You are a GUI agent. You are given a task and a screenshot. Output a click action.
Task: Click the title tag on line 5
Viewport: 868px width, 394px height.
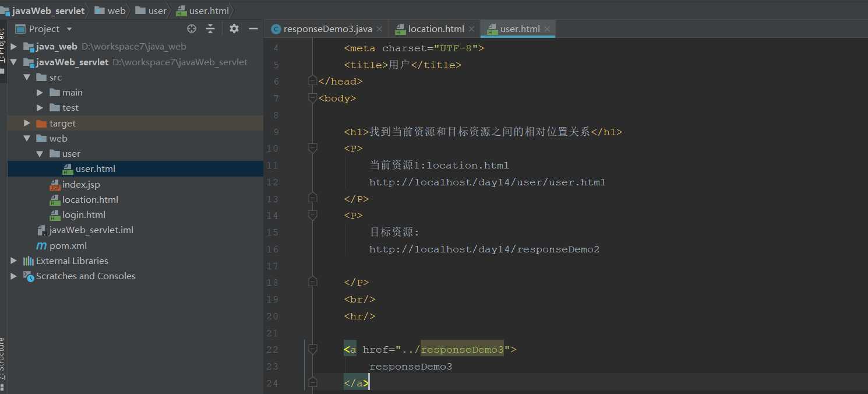coord(403,65)
